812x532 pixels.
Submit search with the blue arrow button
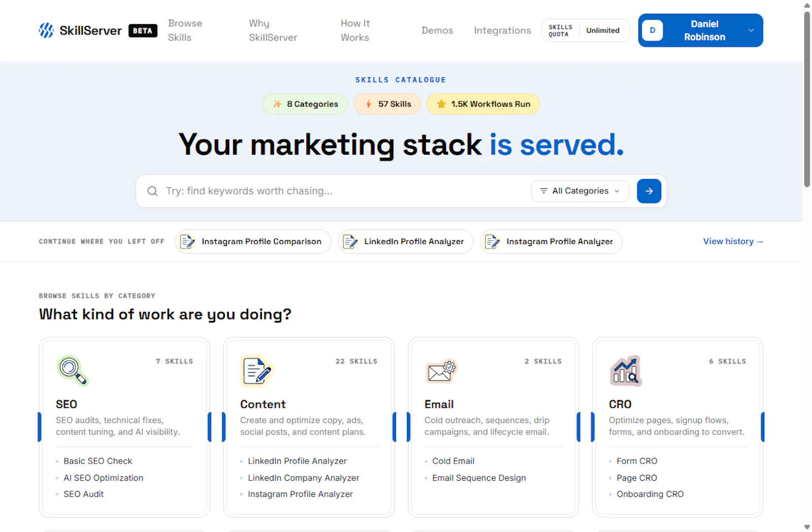coord(649,191)
